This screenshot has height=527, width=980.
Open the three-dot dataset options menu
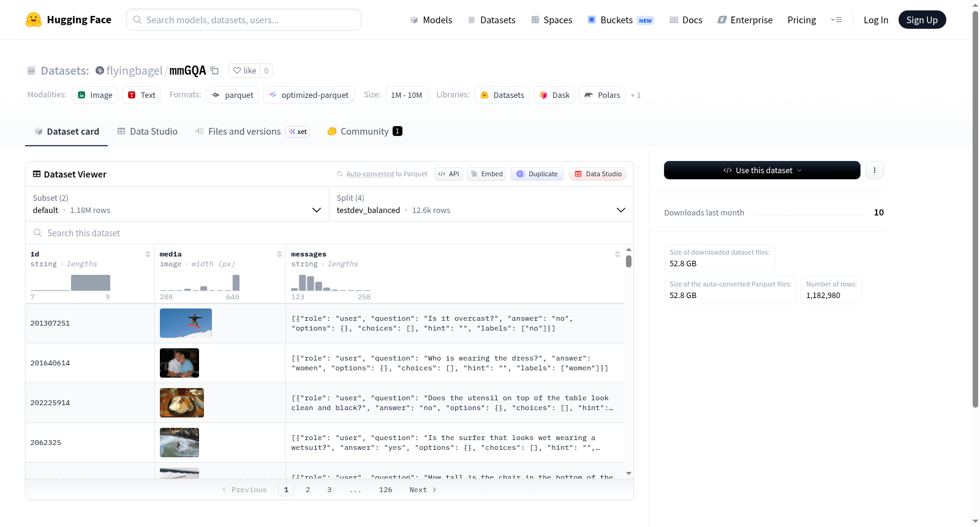pyautogui.click(x=875, y=170)
